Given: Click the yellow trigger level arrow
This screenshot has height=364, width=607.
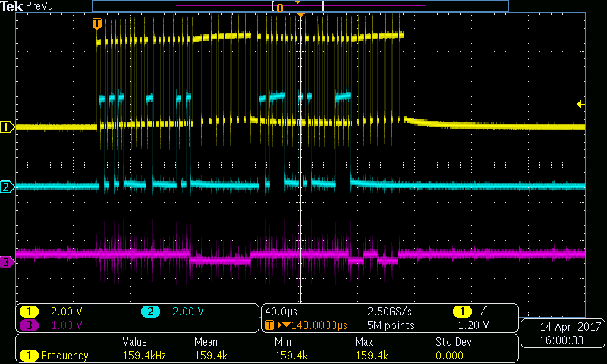Looking at the screenshot, I should coord(580,104).
